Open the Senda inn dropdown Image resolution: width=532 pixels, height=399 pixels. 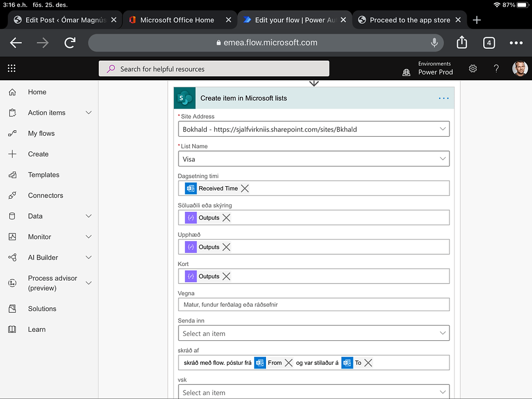point(314,333)
